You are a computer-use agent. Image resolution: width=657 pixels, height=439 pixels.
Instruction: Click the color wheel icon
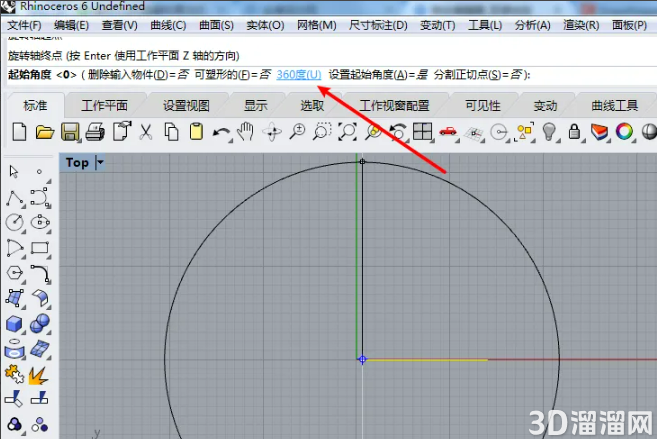pos(624,132)
